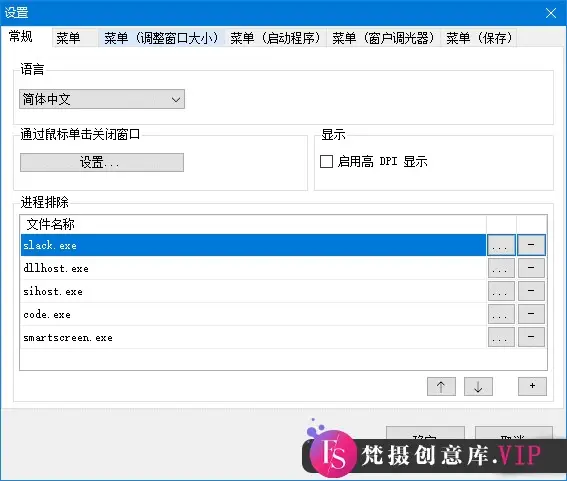Browse file for sihost.exe with ... button
The width and height of the screenshot is (567, 481).
pyautogui.click(x=501, y=291)
